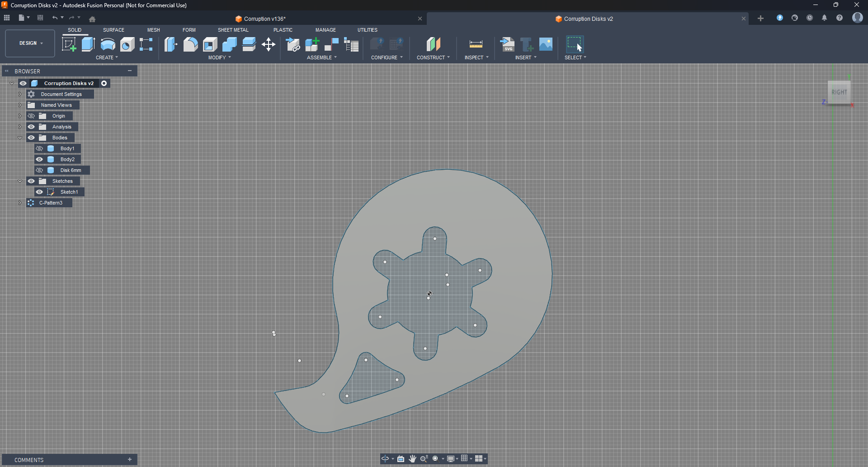The height and width of the screenshot is (467, 868).
Task: Collapse the Bodies folder
Action: [x=20, y=138]
